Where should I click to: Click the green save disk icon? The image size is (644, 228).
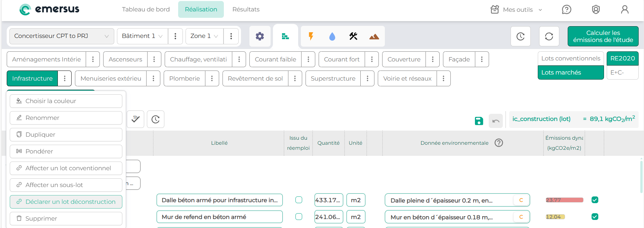(479, 121)
